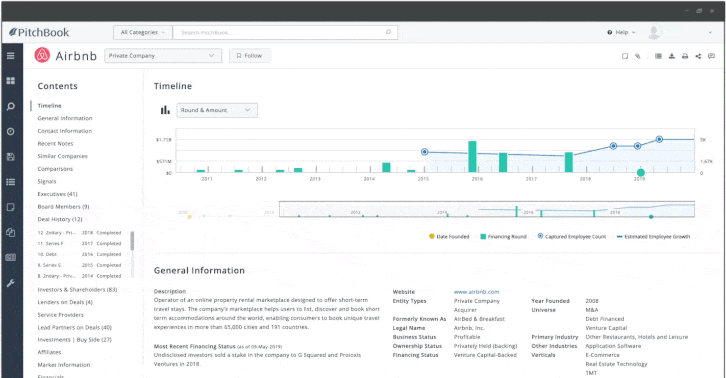Share the Airbnb profile
This screenshot has height=378, width=726.
coord(698,56)
